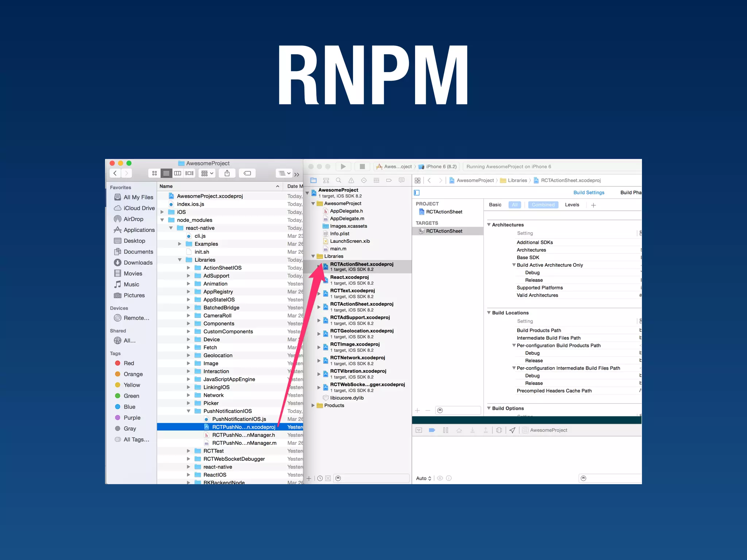This screenshot has width=747, height=560.
Task: Go back in Xcode editor history
Action: [429, 180]
